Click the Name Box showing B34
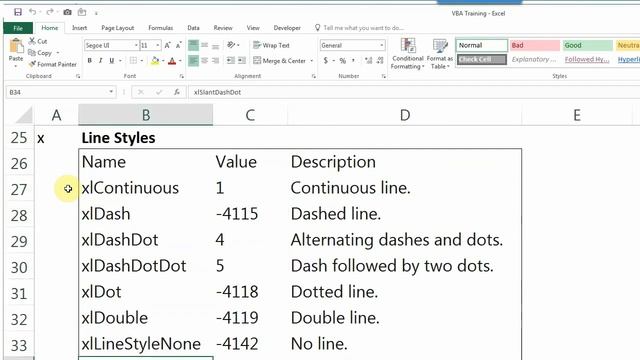 click(60, 92)
